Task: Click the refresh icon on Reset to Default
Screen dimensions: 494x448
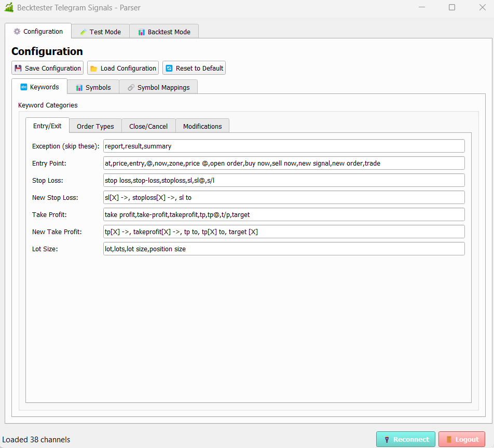Action: [169, 69]
